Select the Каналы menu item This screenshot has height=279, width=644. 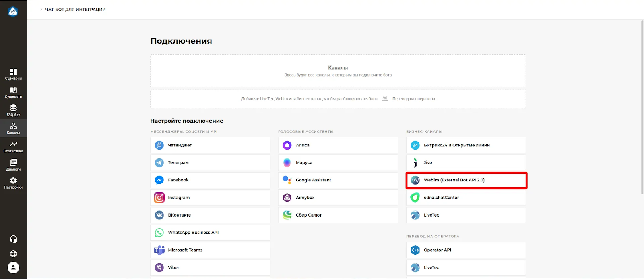coord(13,129)
